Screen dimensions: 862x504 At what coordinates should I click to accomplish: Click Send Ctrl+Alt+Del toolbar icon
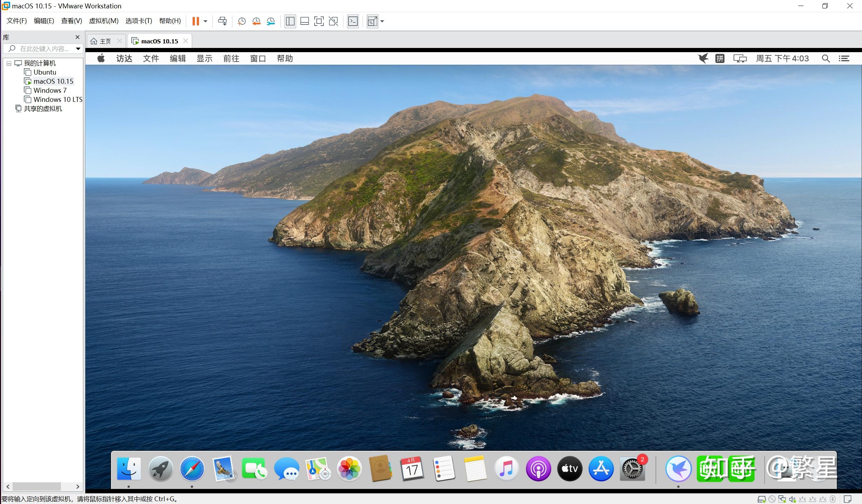(x=222, y=21)
